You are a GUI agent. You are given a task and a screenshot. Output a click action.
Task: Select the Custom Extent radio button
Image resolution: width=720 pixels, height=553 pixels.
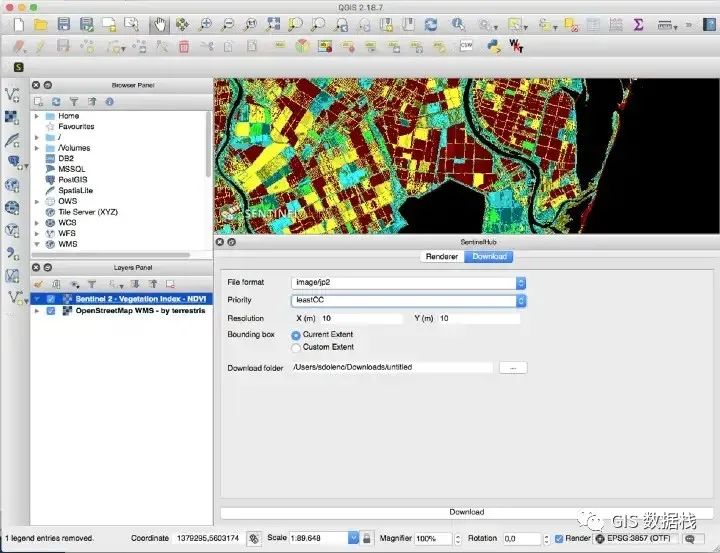coord(296,348)
